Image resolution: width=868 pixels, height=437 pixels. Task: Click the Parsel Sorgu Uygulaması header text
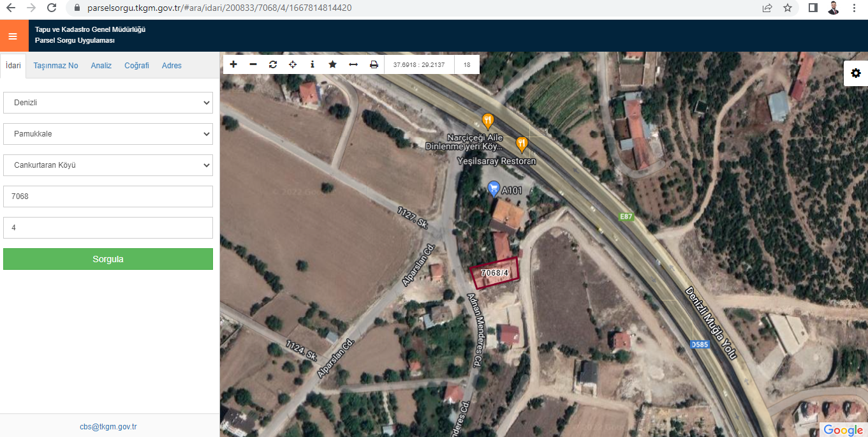click(75, 41)
